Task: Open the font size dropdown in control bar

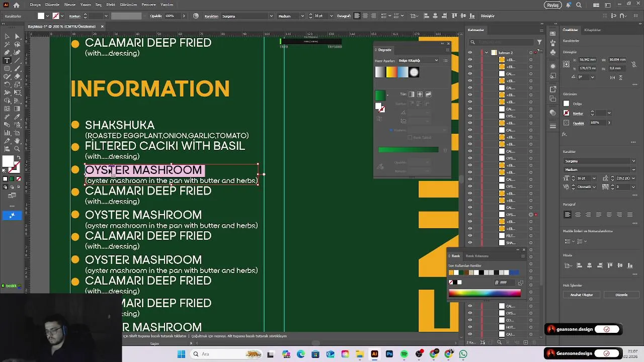Action: [332, 16]
